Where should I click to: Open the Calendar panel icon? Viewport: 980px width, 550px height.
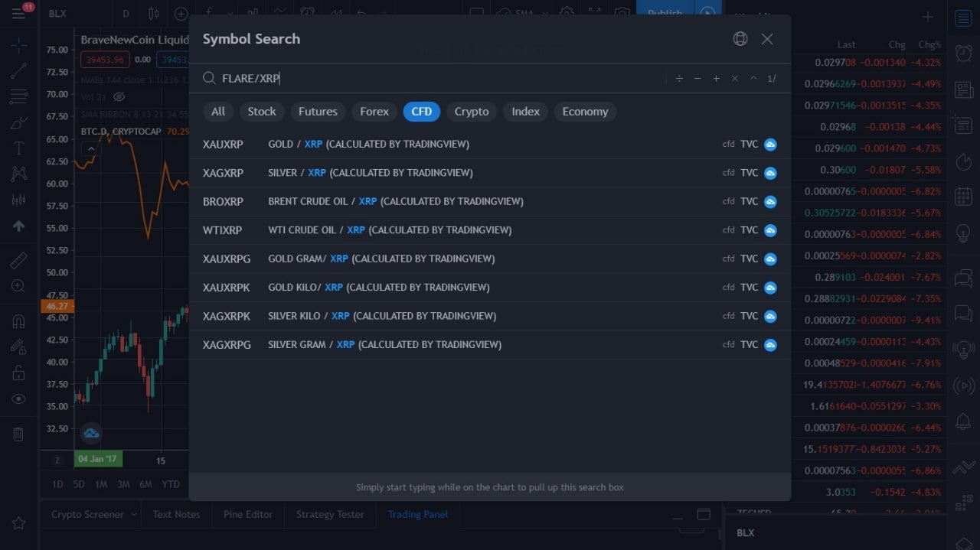[963, 197]
